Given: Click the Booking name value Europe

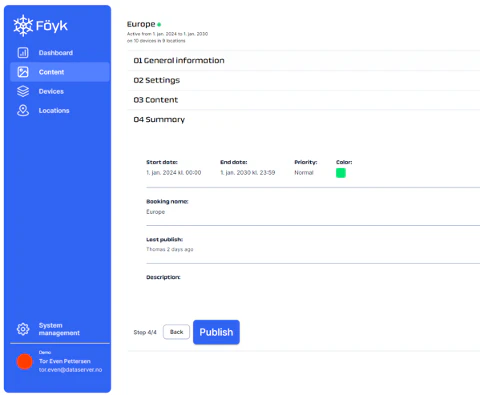Looking at the screenshot, I should [155, 212].
